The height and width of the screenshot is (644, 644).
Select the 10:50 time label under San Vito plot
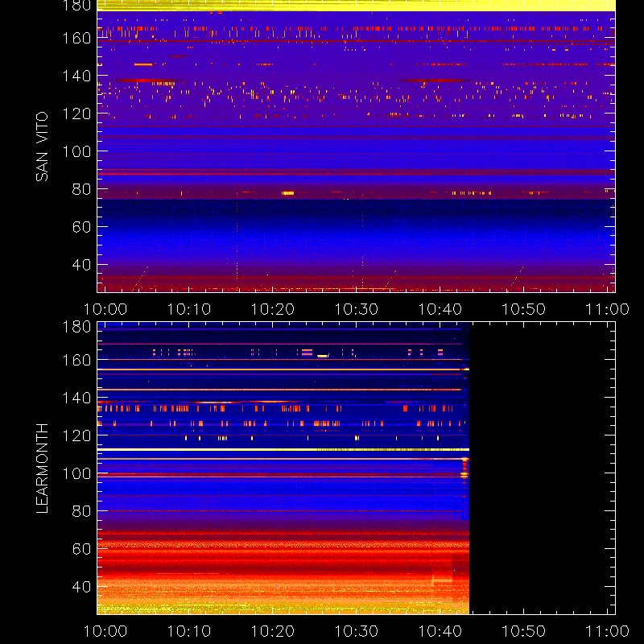pos(524,309)
